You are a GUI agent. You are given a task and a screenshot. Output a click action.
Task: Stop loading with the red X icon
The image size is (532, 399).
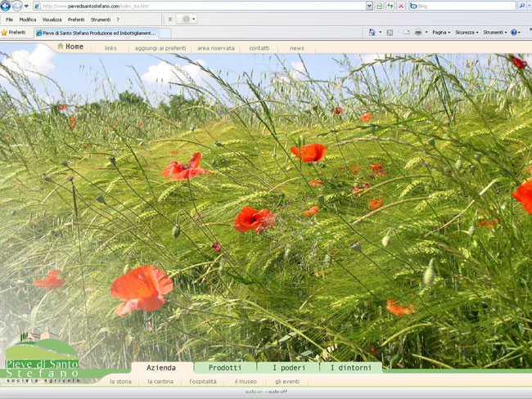click(401, 6)
